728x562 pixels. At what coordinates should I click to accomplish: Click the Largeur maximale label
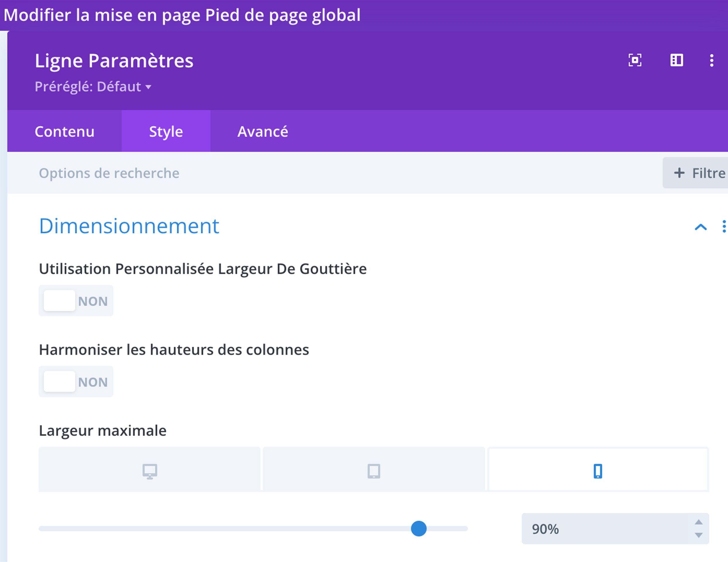(103, 430)
